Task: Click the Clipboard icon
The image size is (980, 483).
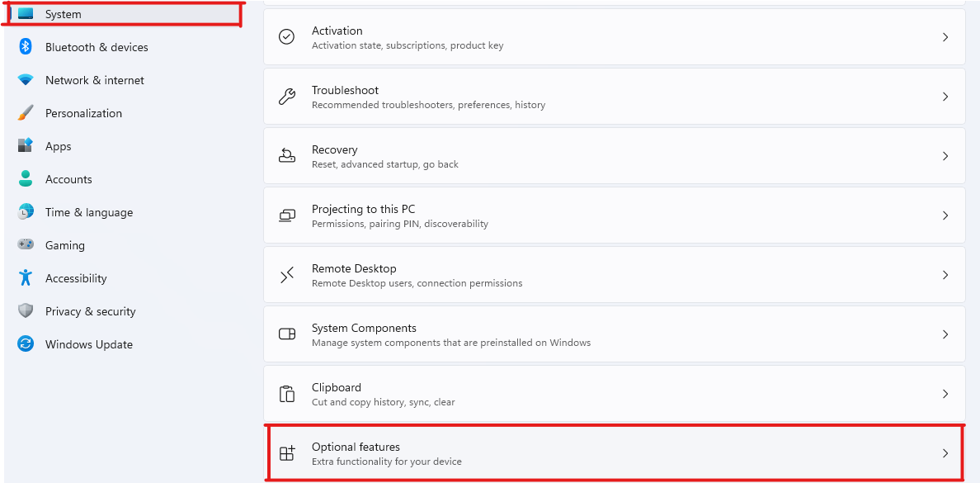Action: [x=287, y=394]
